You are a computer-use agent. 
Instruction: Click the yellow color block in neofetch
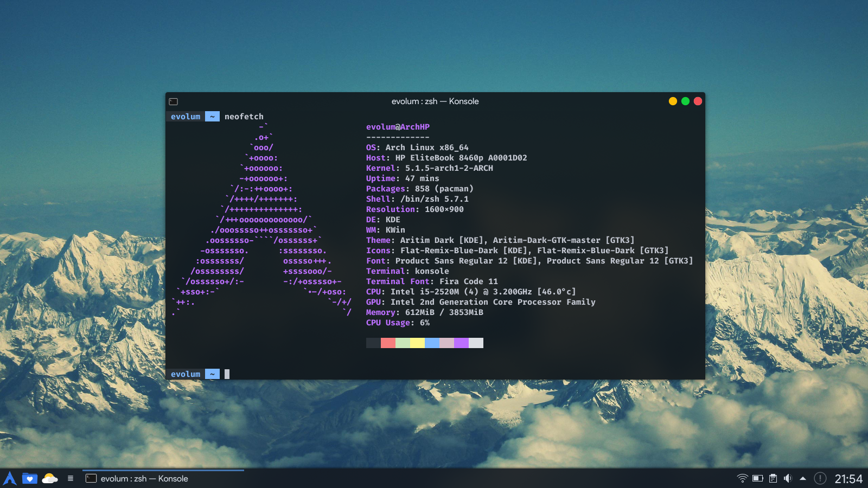417,343
